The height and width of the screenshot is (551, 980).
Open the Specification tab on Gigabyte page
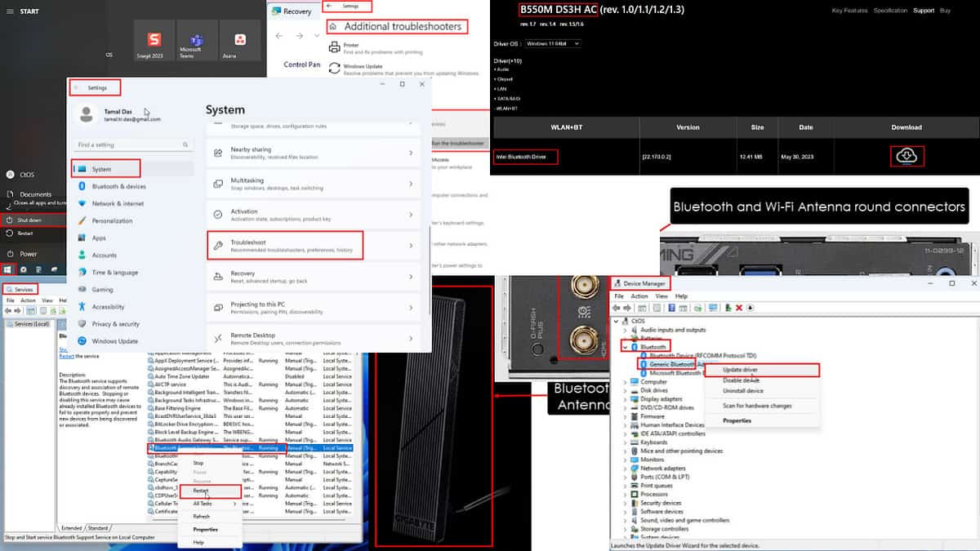(890, 11)
